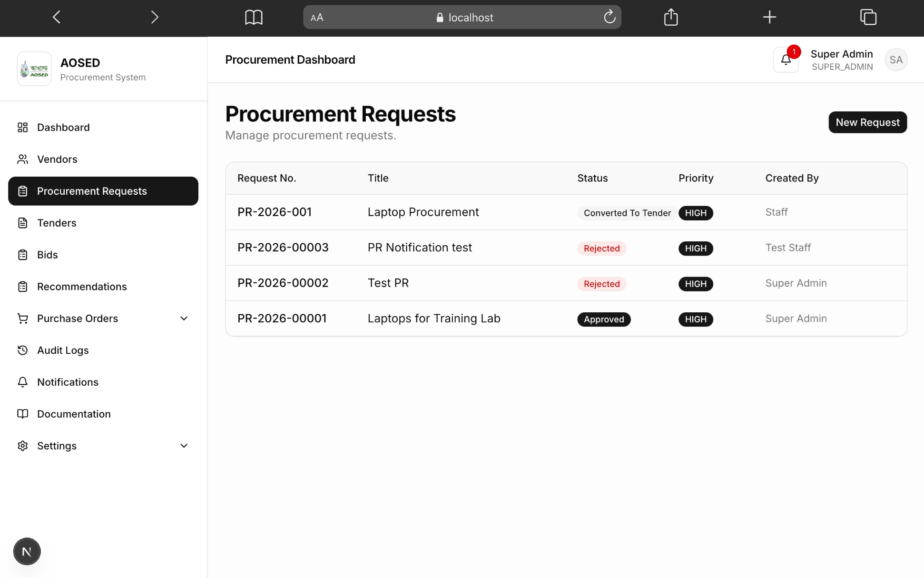This screenshot has width=924, height=578.
Task: Tap the AA reader settings
Action: (x=317, y=18)
